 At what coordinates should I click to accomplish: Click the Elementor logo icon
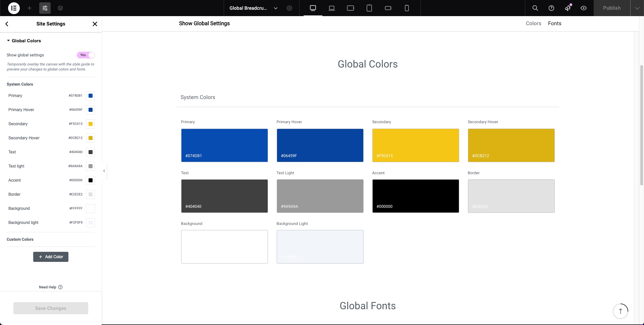click(14, 8)
